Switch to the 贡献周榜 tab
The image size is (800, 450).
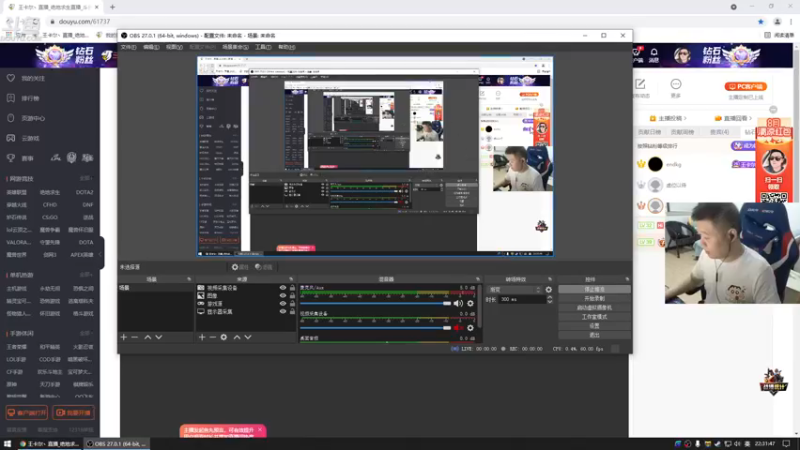tap(682, 132)
